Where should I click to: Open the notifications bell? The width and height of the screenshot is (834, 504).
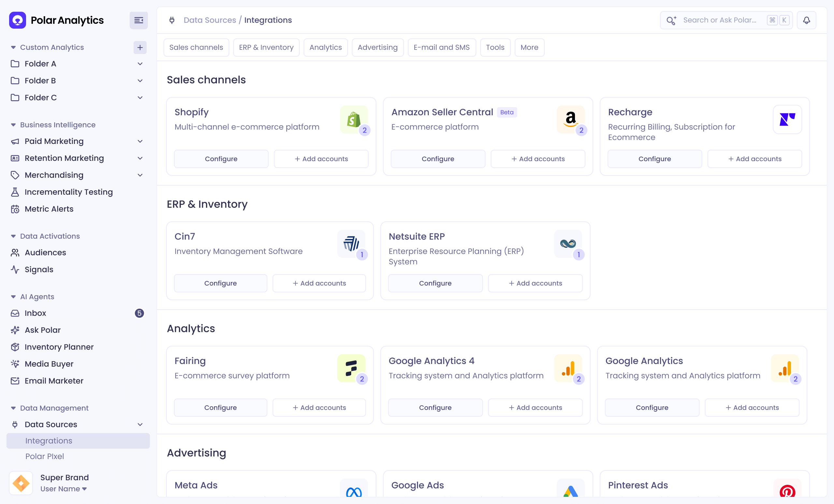(x=806, y=20)
